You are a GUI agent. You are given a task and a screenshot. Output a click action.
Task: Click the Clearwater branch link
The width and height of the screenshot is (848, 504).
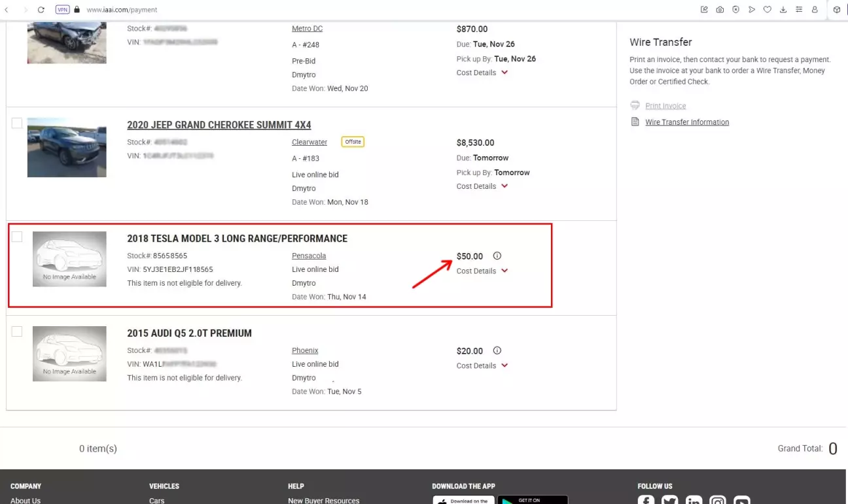pos(309,142)
